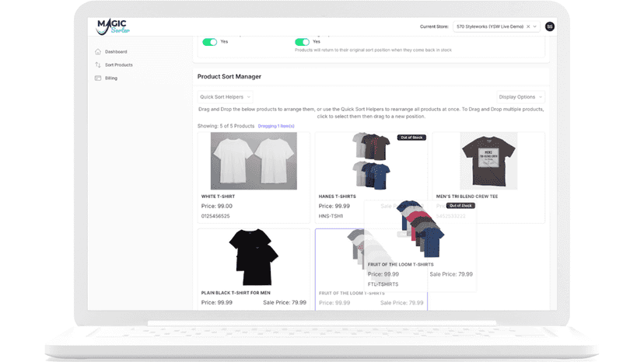Select the Men's Tri Blend Crew Tee image
This screenshot has height=362, width=644.
tap(488, 161)
